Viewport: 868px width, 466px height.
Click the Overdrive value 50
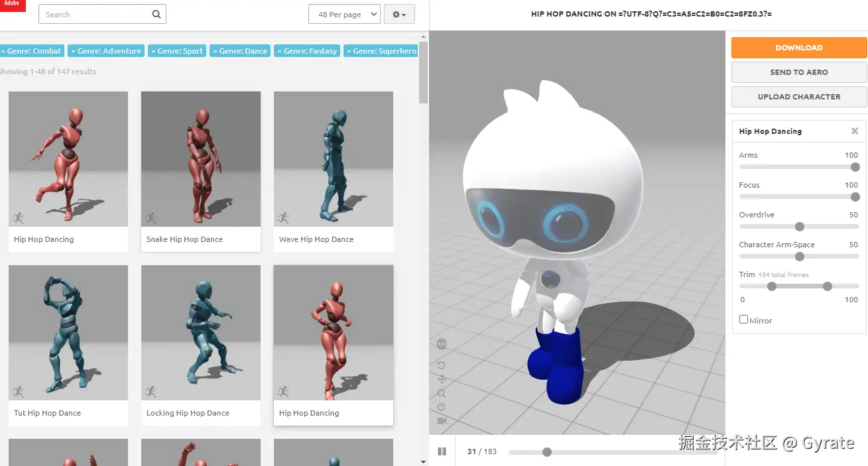pyautogui.click(x=853, y=215)
